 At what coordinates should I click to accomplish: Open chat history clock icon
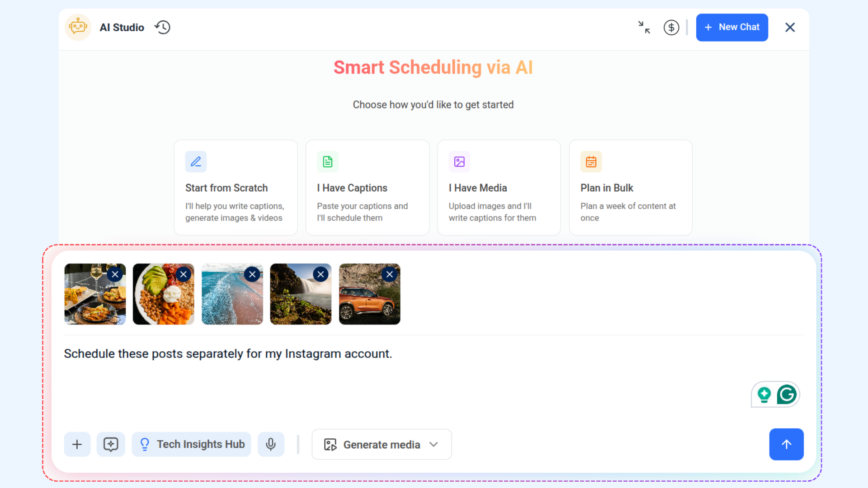(x=162, y=27)
